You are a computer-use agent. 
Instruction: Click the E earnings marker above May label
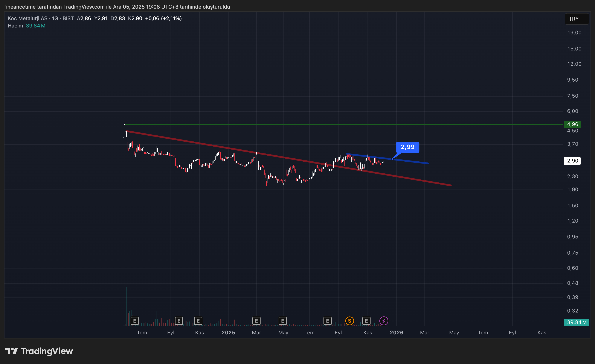[282, 321]
